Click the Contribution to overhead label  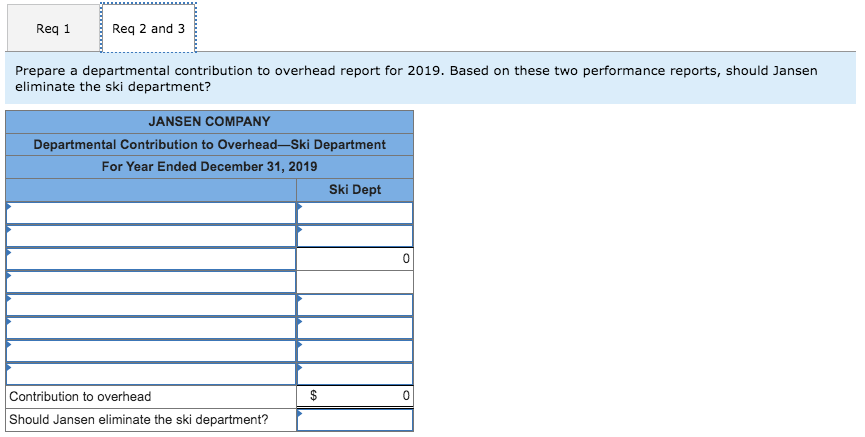click(x=80, y=396)
